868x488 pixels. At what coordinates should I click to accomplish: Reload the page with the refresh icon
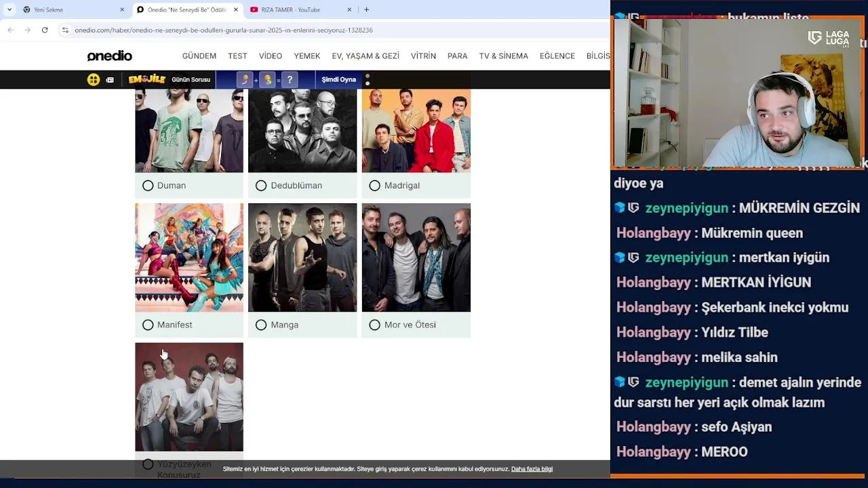tap(45, 30)
